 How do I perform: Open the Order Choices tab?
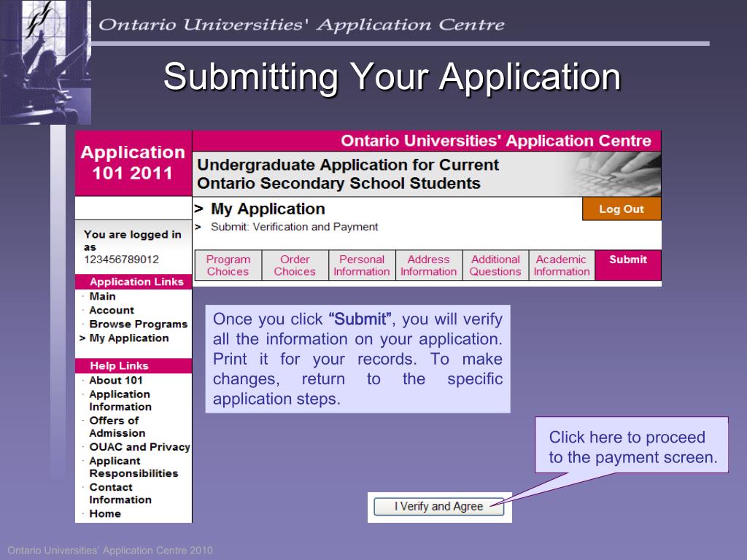coord(295,265)
